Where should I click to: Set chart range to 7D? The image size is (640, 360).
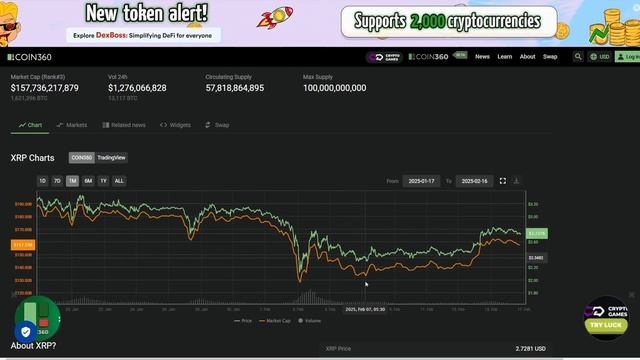(57, 181)
